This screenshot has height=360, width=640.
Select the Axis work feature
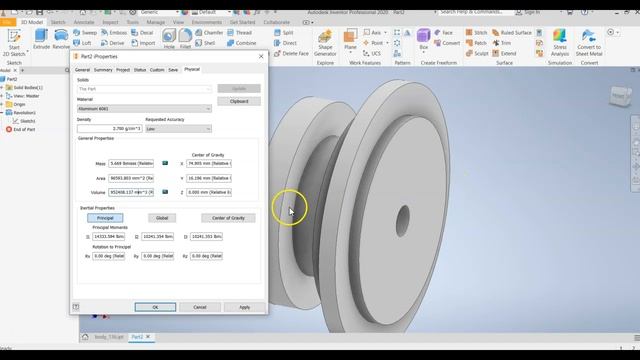tap(372, 32)
